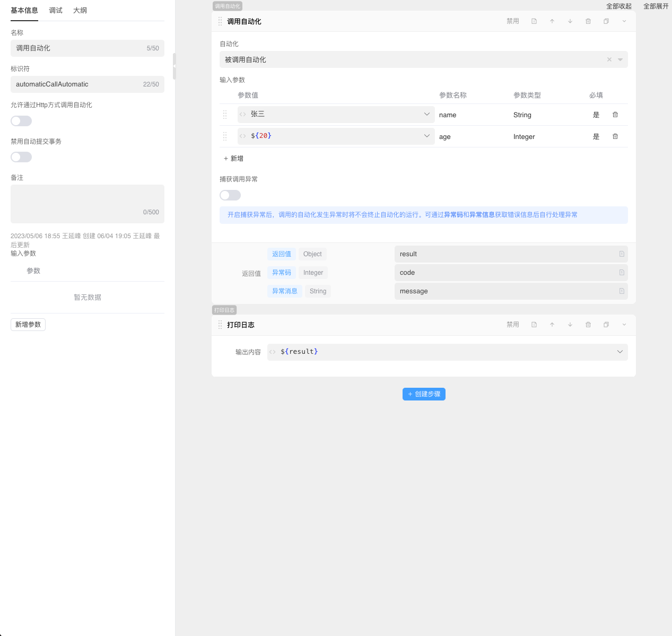Move the 打印日志 step up
The height and width of the screenshot is (636, 672).
tap(552, 325)
